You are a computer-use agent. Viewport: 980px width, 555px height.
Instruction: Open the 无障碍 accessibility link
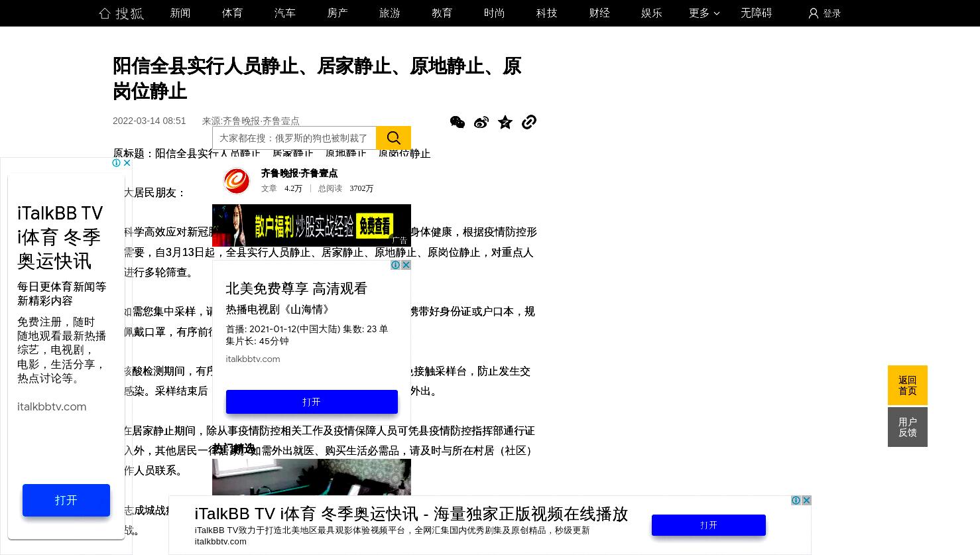point(757,13)
